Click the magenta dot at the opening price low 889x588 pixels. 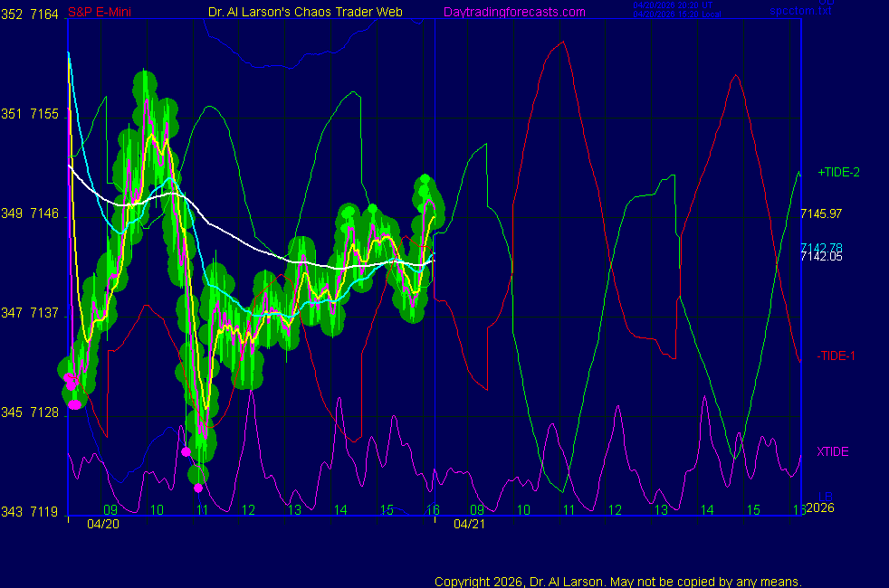74,403
